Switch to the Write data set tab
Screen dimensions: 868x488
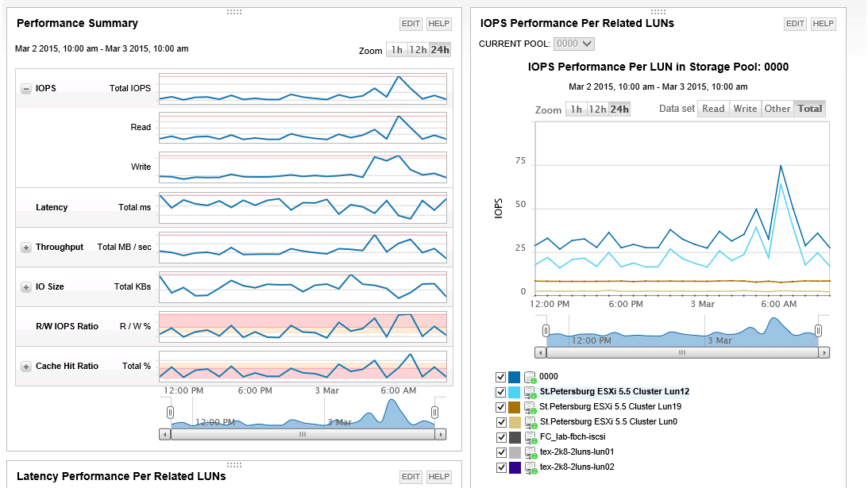click(744, 108)
